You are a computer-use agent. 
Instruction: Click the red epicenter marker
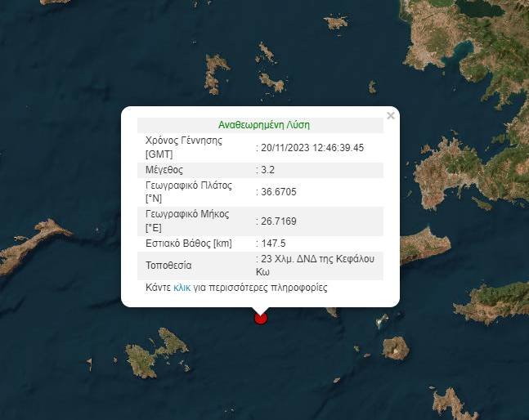click(x=261, y=317)
